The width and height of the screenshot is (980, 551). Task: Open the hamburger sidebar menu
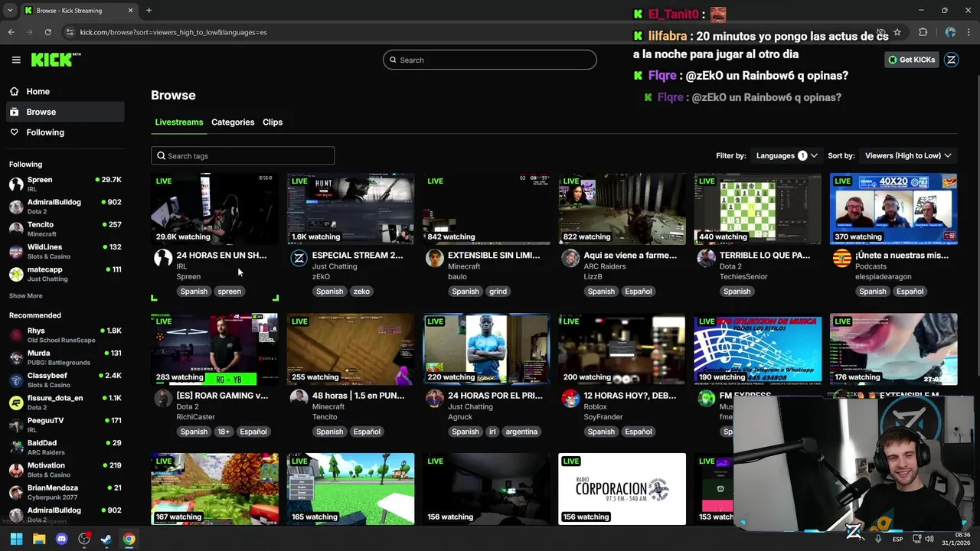(16, 60)
